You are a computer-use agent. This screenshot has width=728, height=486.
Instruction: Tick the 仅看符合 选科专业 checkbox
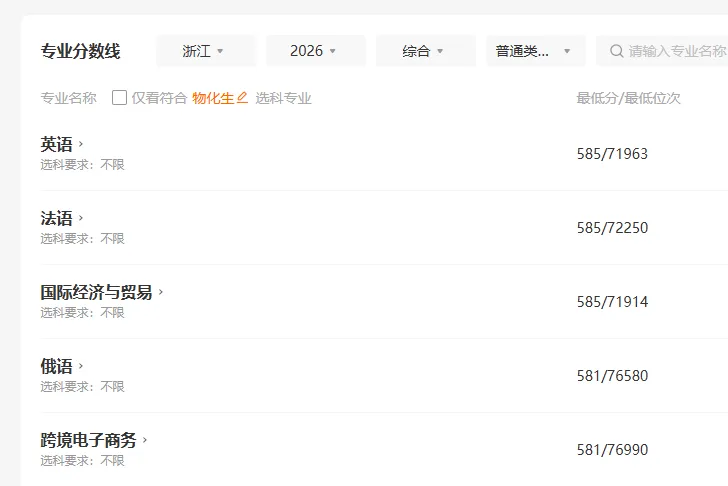point(119,97)
